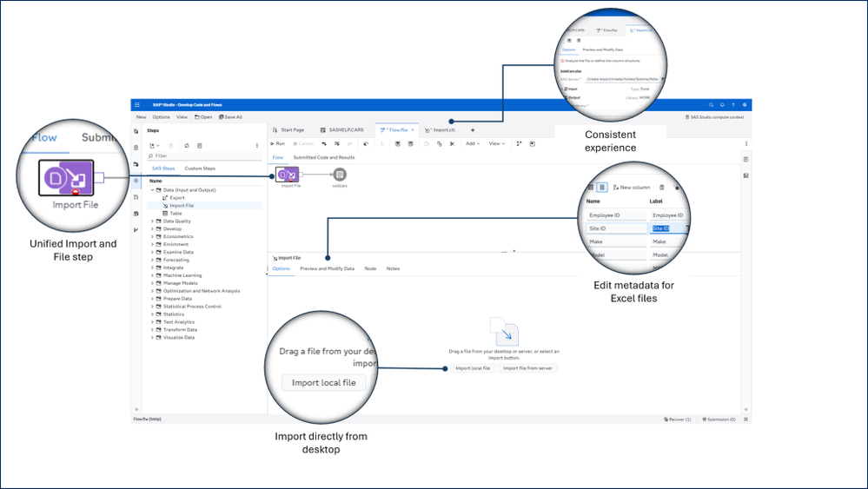Click Submission (0) in the status bar

[719, 420]
